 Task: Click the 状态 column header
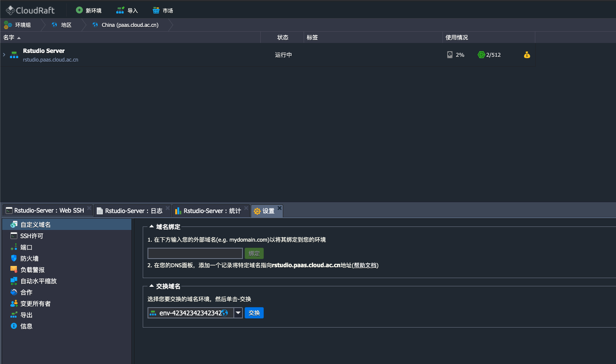(x=282, y=38)
